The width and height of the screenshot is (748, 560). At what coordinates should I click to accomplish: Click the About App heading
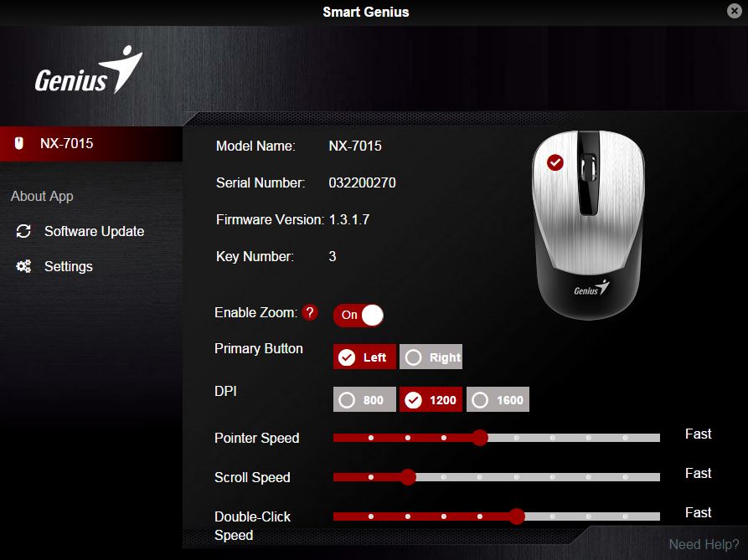point(42,197)
